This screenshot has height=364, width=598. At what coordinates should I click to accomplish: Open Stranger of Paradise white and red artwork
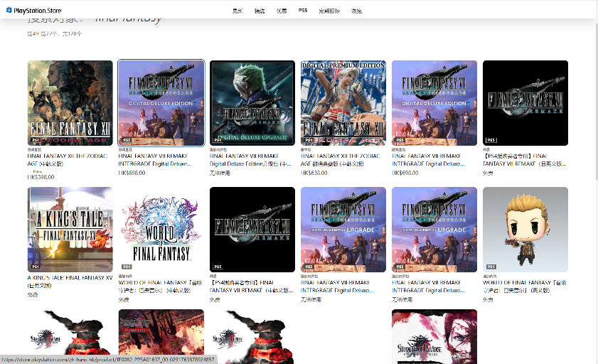(x=434, y=336)
